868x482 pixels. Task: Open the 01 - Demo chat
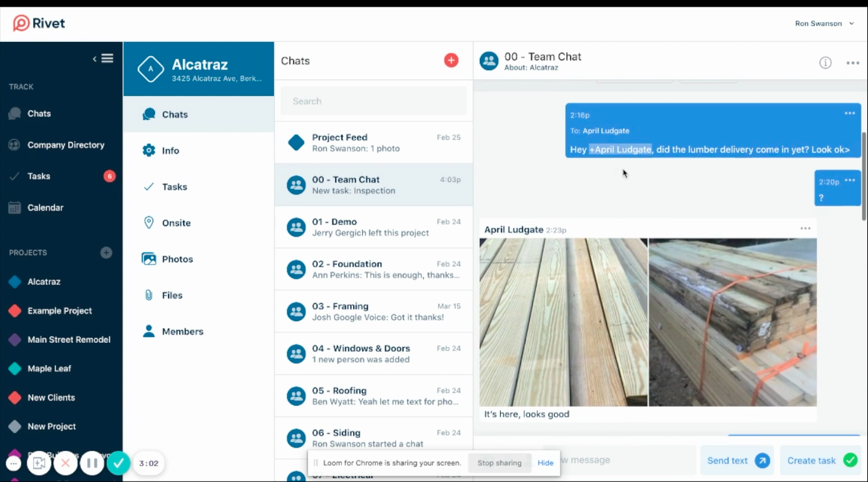click(374, 227)
